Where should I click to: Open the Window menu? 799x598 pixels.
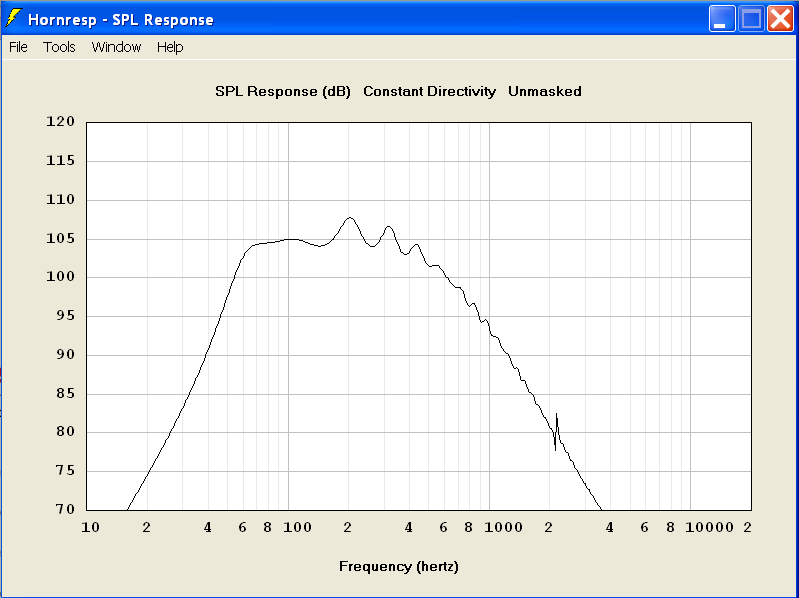(x=116, y=47)
